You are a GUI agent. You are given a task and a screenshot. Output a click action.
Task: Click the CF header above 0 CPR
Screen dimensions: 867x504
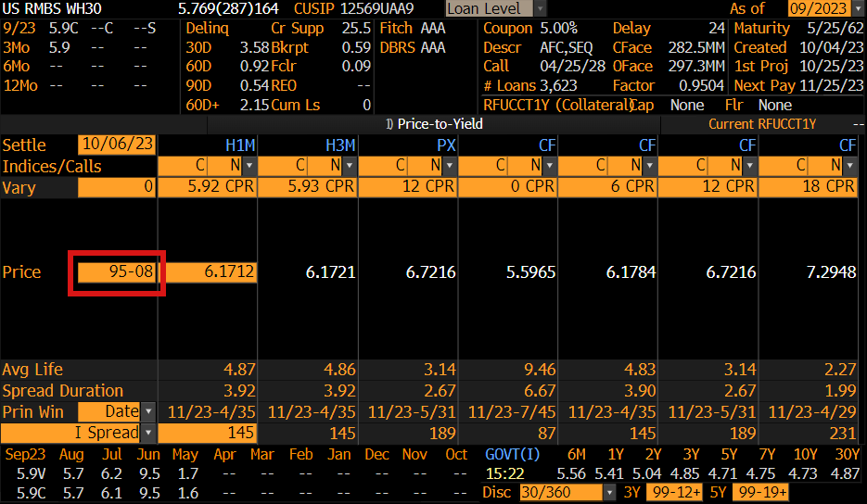(547, 145)
